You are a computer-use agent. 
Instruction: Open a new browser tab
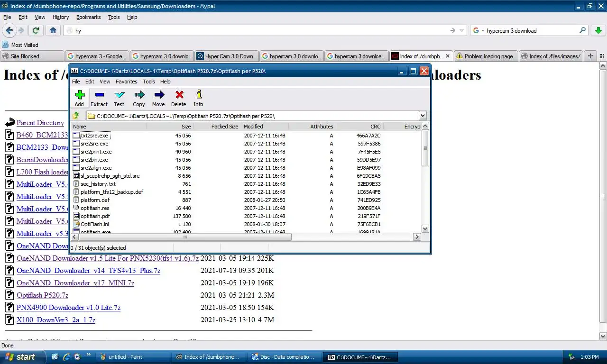(590, 56)
